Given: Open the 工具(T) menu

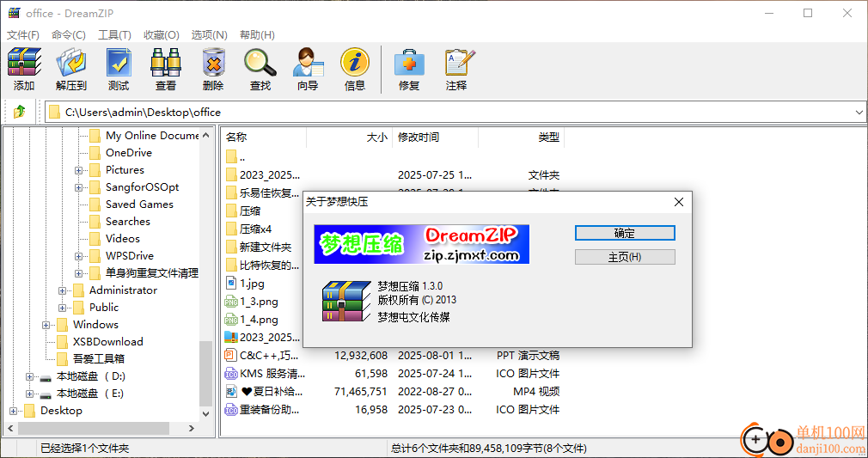Looking at the screenshot, I should click(114, 35).
